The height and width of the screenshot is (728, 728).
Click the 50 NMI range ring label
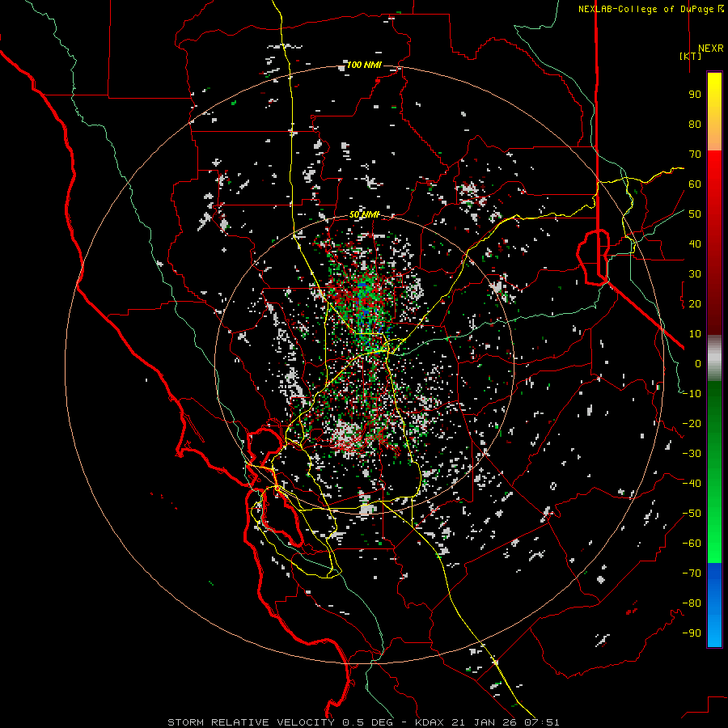coord(365,214)
